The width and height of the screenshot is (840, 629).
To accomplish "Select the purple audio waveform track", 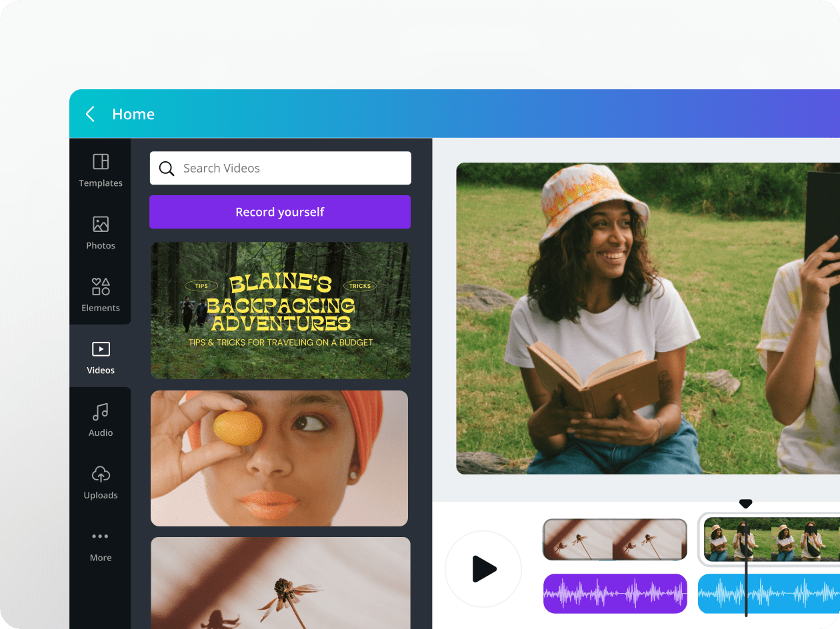I will (x=614, y=593).
